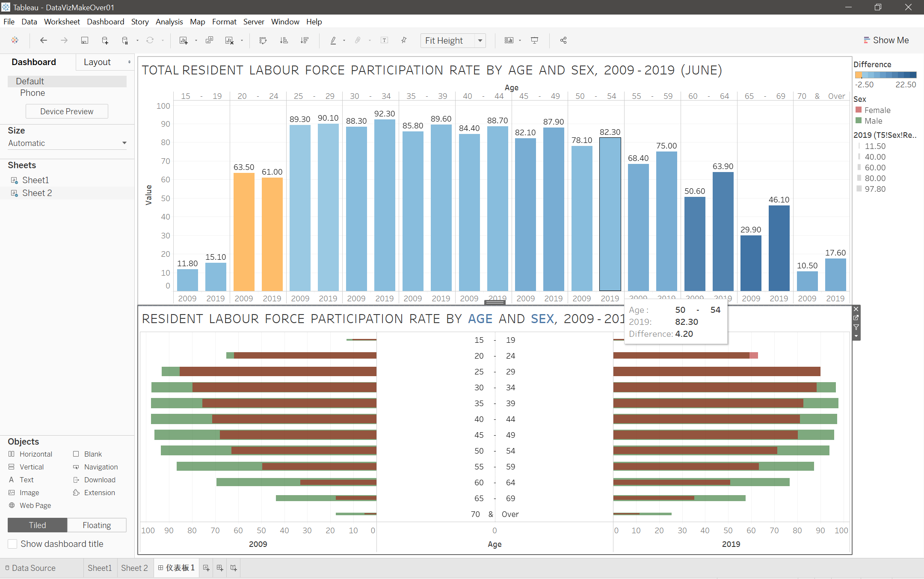Image resolution: width=924 pixels, height=579 pixels.
Task: Click the Share workbook icon
Action: [563, 40]
